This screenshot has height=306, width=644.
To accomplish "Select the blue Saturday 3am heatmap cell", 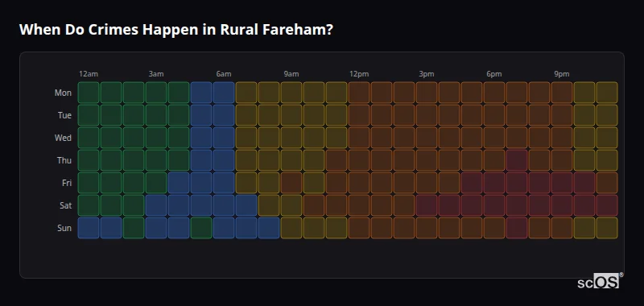I will [x=156, y=205].
